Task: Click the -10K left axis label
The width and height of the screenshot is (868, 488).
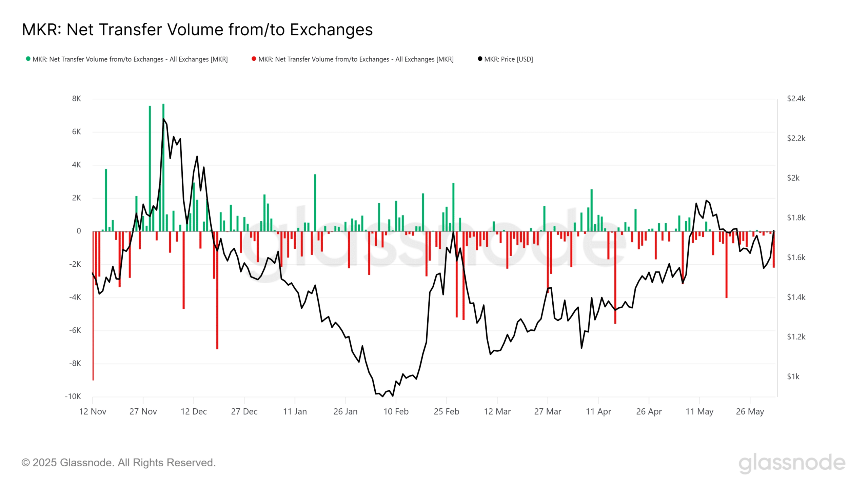Action: (x=73, y=396)
